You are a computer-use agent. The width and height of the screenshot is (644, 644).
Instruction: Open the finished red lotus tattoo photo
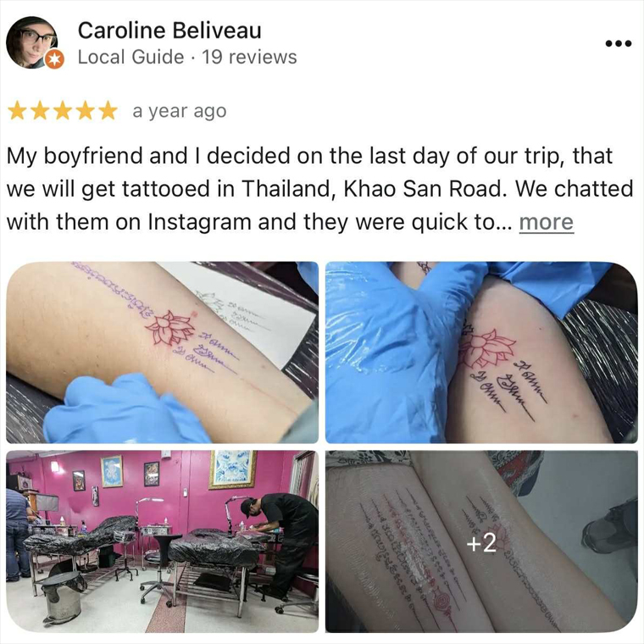tap(481, 353)
